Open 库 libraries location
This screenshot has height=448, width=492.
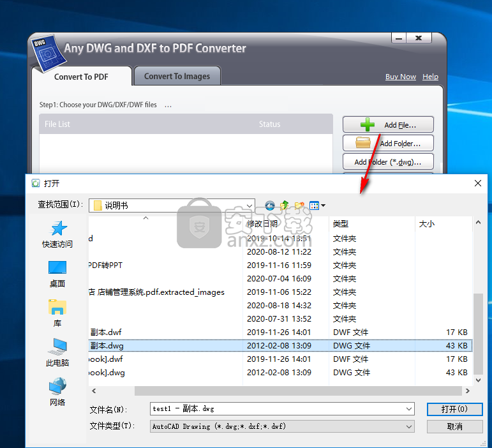57,313
